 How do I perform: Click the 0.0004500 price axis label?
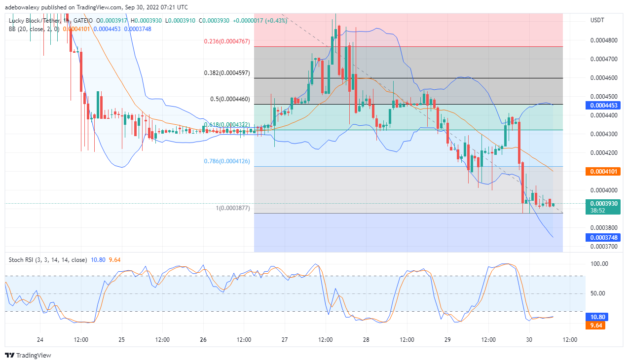click(x=604, y=97)
